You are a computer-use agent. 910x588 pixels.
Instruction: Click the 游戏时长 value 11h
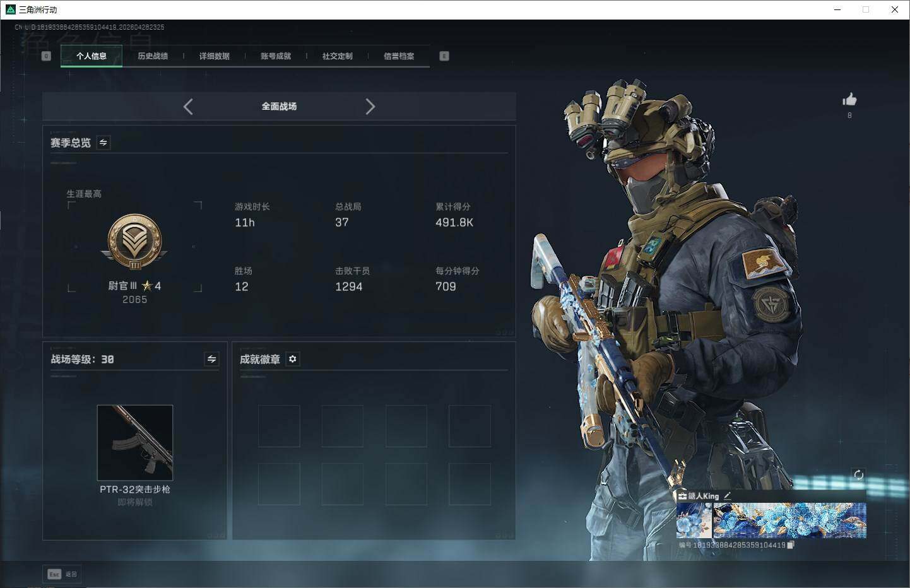245,223
